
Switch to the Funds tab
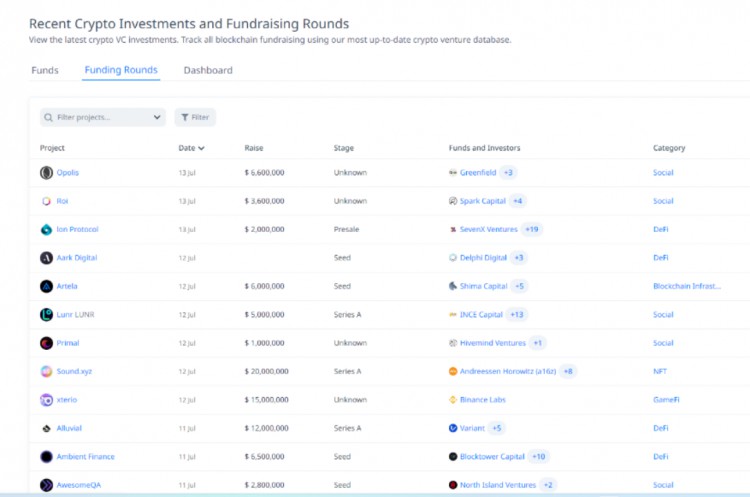45,71
